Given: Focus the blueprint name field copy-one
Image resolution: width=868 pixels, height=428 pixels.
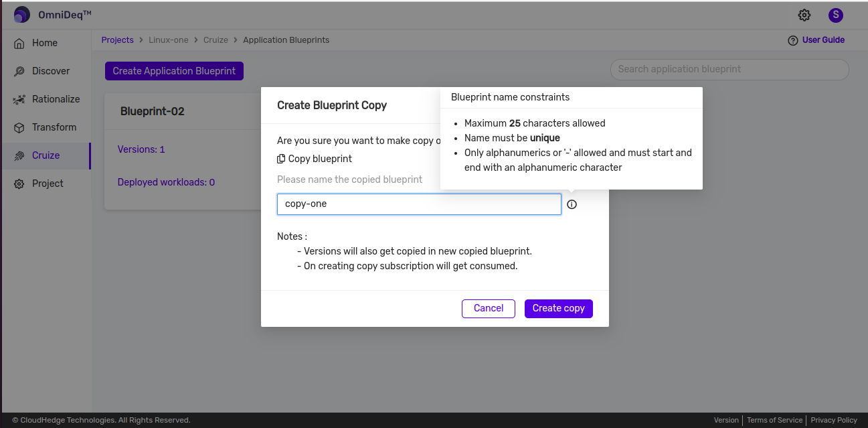Looking at the screenshot, I should click(419, 204).
